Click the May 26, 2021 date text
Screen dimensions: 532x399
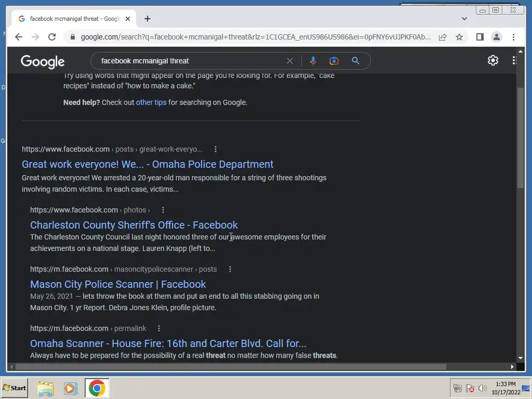coord(51,296)
